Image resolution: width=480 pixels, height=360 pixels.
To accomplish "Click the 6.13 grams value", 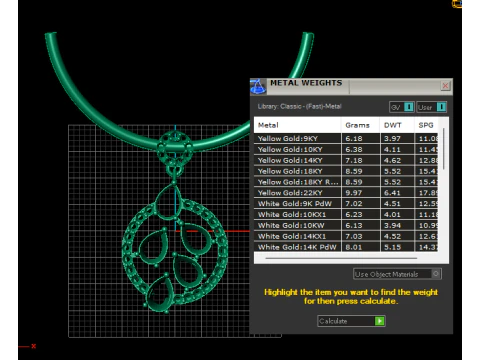I will [x=354, y=225].
